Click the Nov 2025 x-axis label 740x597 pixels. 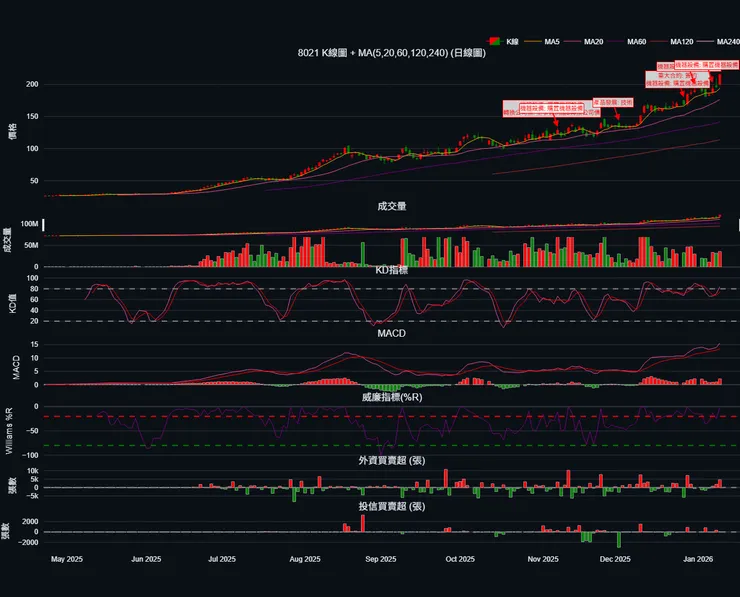click(543, 559)
